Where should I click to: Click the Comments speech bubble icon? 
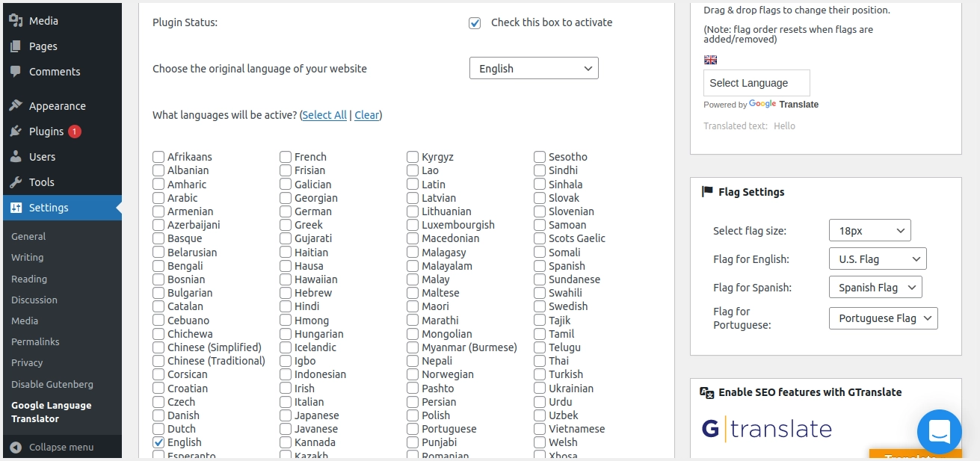tap(16, 71)
